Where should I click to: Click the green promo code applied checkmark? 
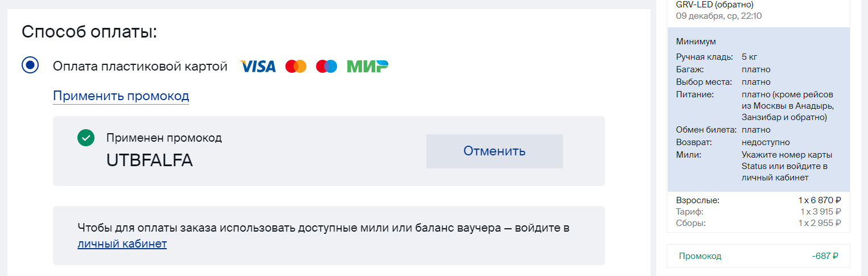(x=86, y=138)
